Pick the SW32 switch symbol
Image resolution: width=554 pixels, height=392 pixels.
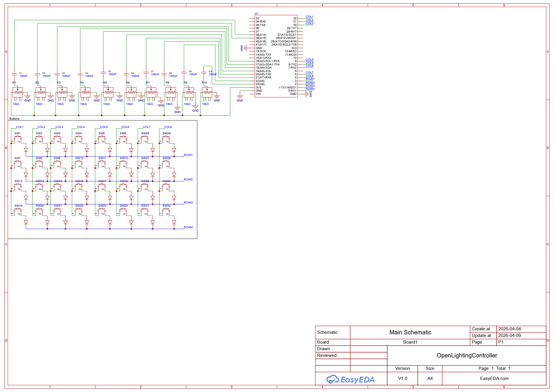(x=166, y=212)
